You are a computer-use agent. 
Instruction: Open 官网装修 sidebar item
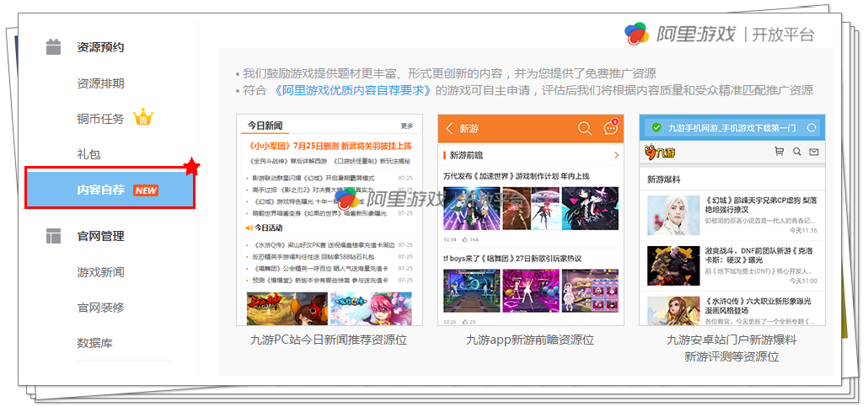click(x=100, y=308)
